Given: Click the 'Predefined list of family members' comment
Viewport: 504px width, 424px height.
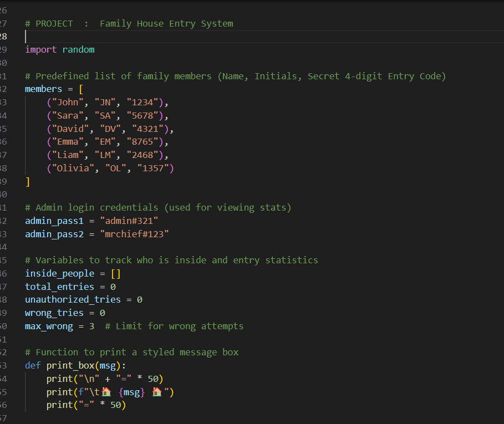Looking at the screenshot, I should [236, 76].
